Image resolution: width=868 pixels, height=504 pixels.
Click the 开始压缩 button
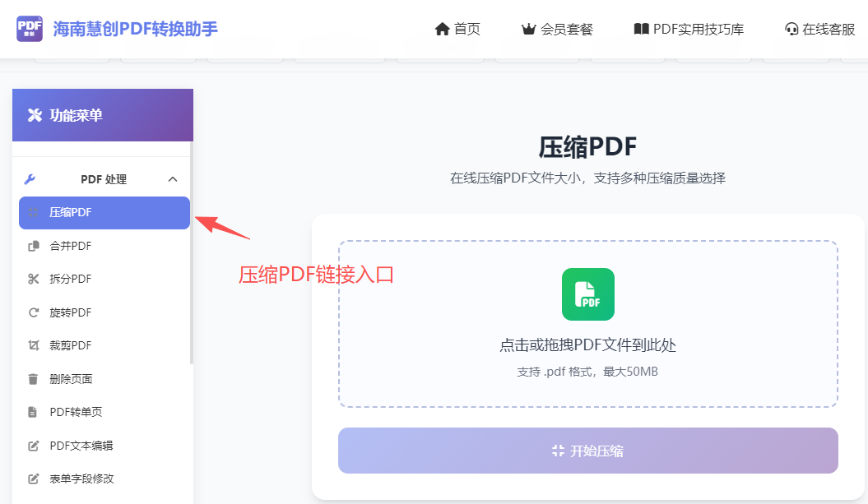(588, 451)
